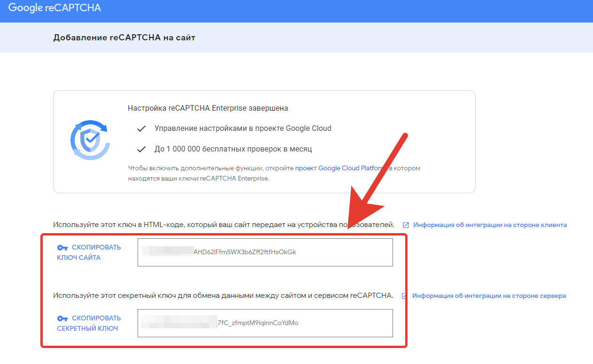Screen dimensions: 593x364
Task: Click external-link icon for client-side integration info
Action: (x=406, y=225)
